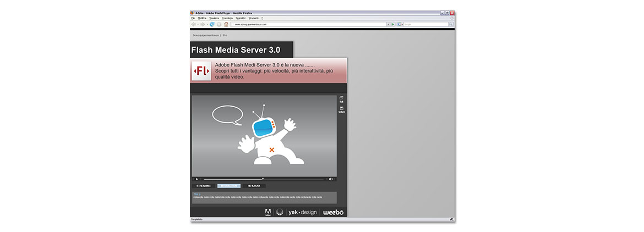The image size is (644, 232).
Task: Switch to the STREAMING tab
Action: [204, 186]
